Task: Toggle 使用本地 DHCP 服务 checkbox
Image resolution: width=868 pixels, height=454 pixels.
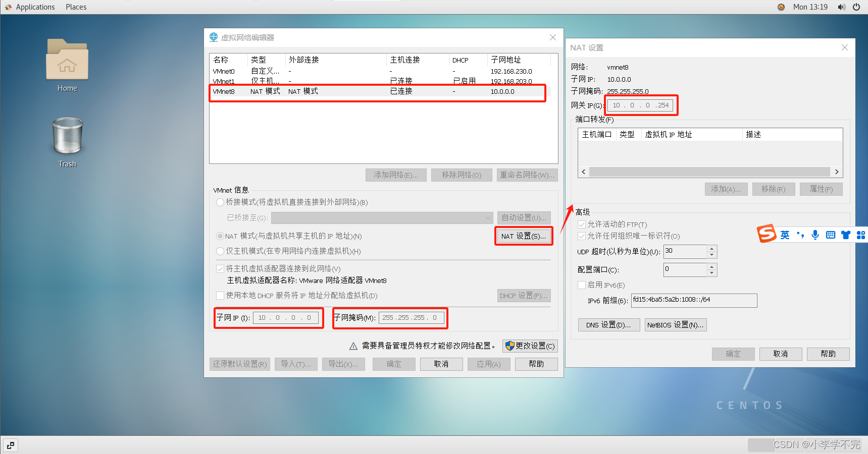Action: [220, 296]
